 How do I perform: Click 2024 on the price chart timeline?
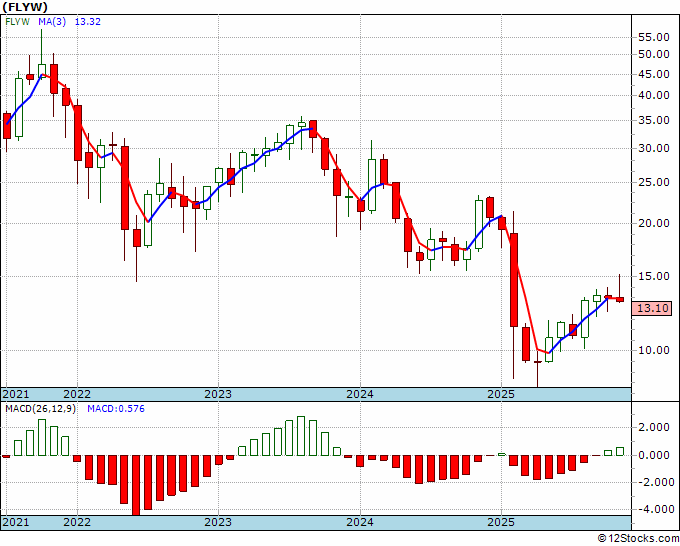[x=360, y=394]
